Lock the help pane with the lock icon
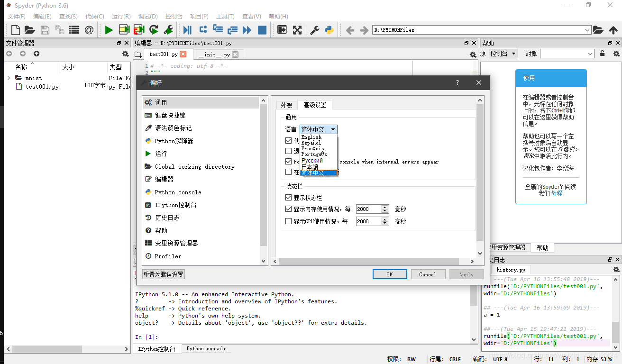 point(602,54)
